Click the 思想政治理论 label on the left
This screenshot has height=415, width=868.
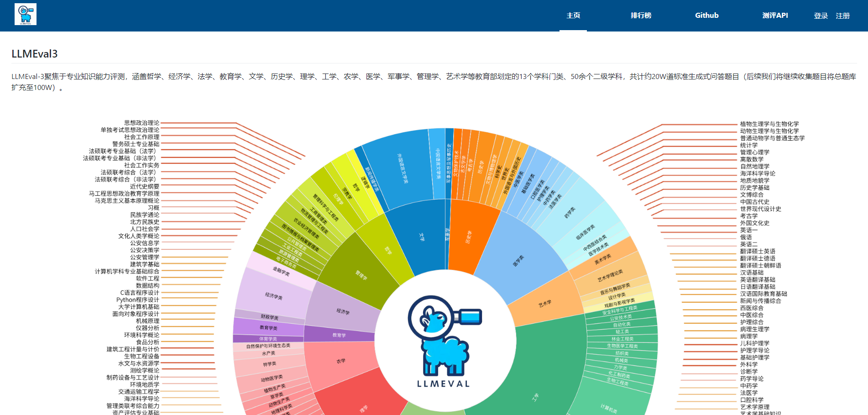pyautogui.click(x=141, y=122)
